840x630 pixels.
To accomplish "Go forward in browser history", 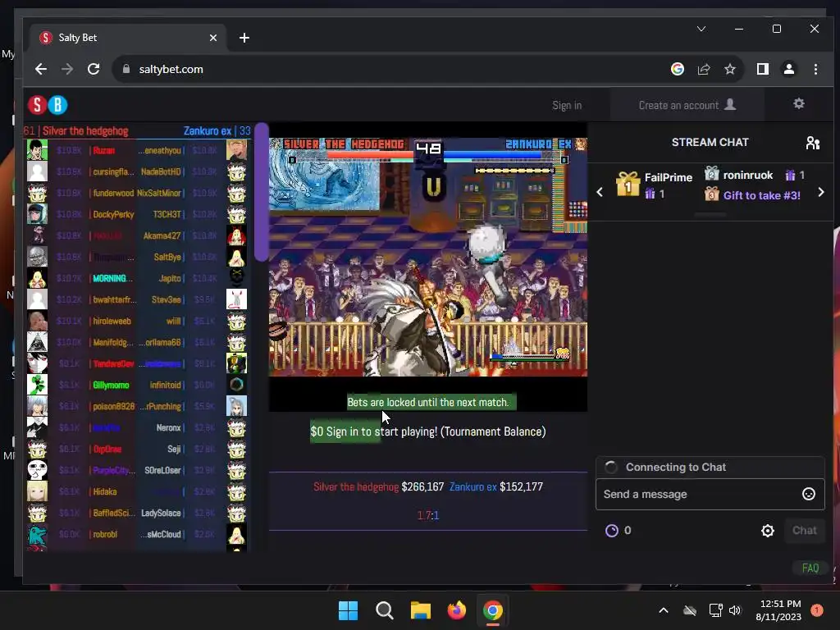I will 67,69.
